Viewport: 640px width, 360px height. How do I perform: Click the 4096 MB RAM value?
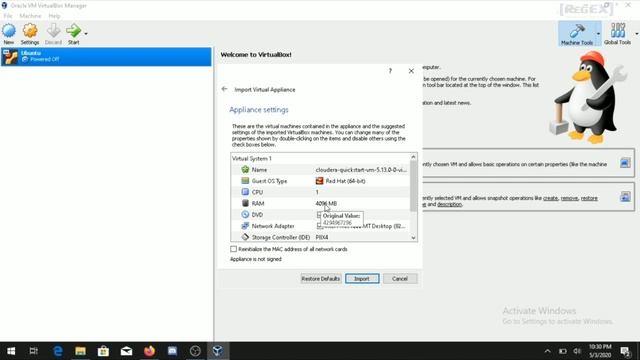click(326, 203)
